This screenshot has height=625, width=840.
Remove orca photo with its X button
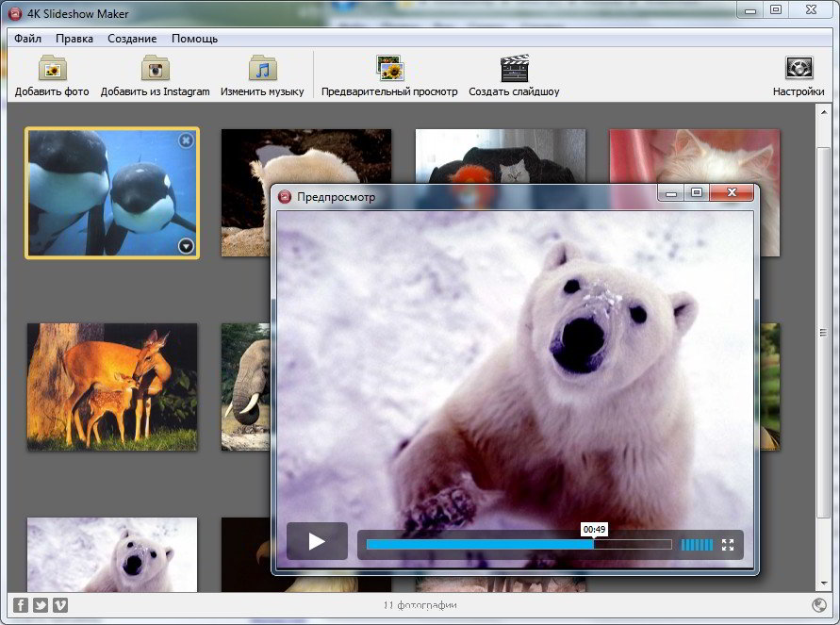click(x=186, y=140)
